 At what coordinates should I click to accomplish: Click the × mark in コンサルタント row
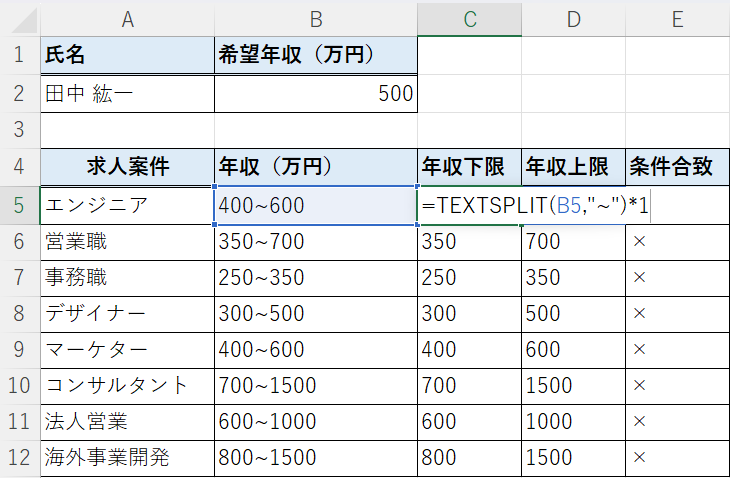pos(639,385)
